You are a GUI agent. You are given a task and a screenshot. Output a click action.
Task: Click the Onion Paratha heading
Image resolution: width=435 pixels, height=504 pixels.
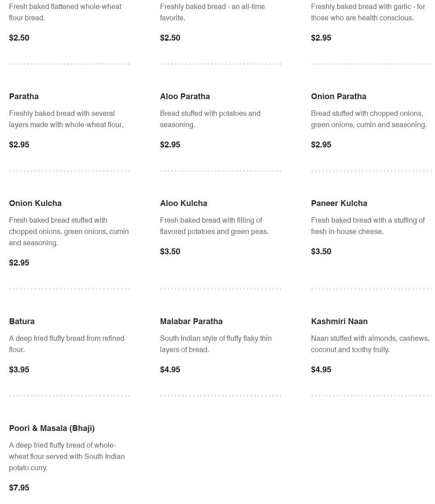tap(339, 96)
